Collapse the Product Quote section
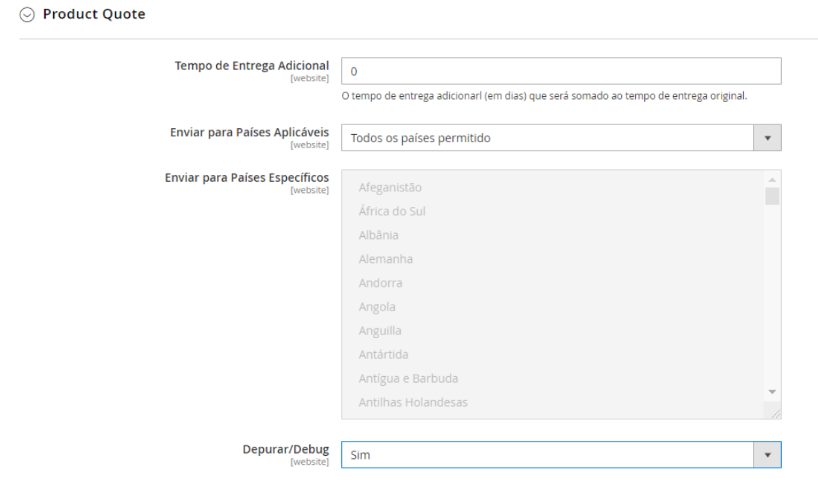This screenshot has width=818, height=489. 27,15
